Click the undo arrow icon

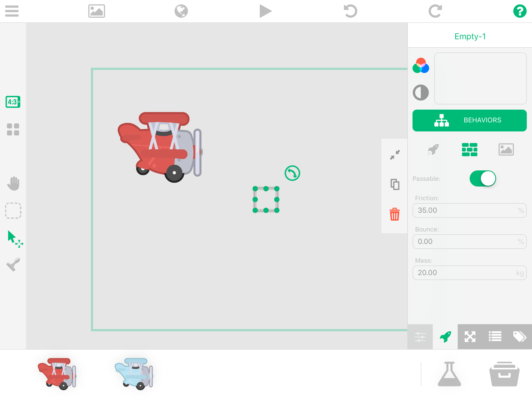pos(350,11)
